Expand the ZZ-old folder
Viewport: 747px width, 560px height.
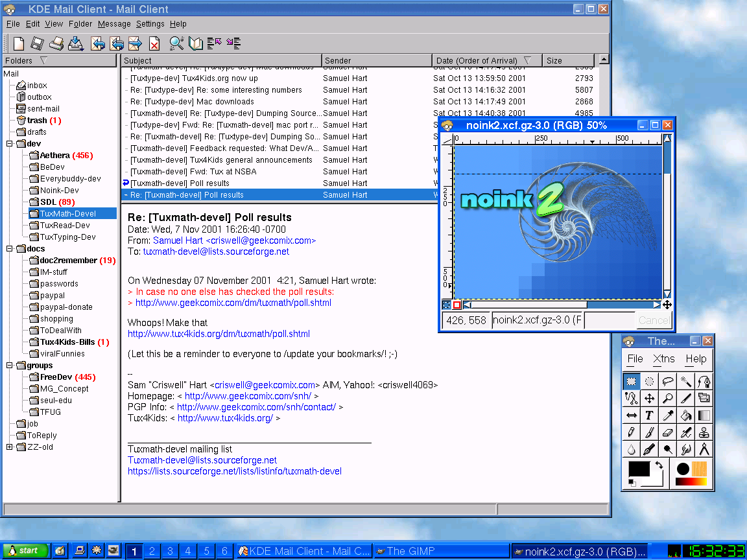[x=10, y=447]
